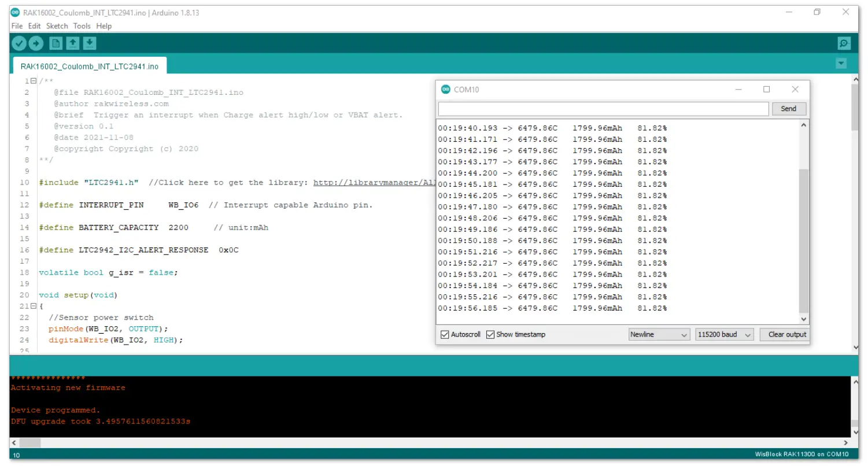Click the digitalWrite(WB_IO2, HIGH) line
Screen dimensions: 868x469
click(x=116, y=341)
